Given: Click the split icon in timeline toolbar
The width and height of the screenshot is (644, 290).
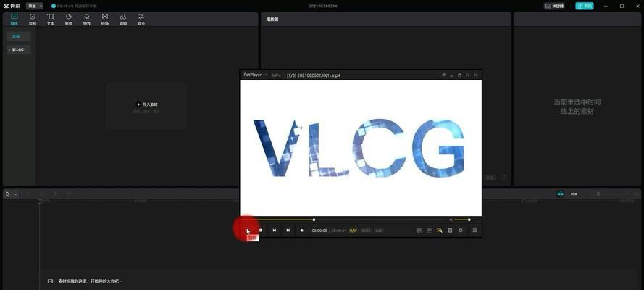Looking at the screenshot, I should [55, 194].
